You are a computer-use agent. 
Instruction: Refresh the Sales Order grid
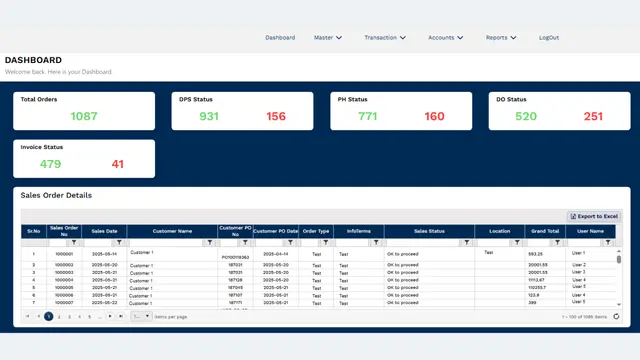616,316
